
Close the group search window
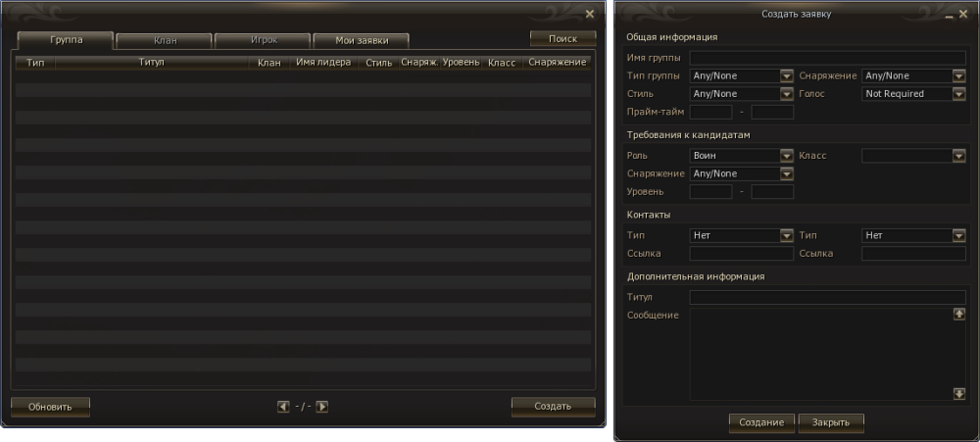(589, 14)
